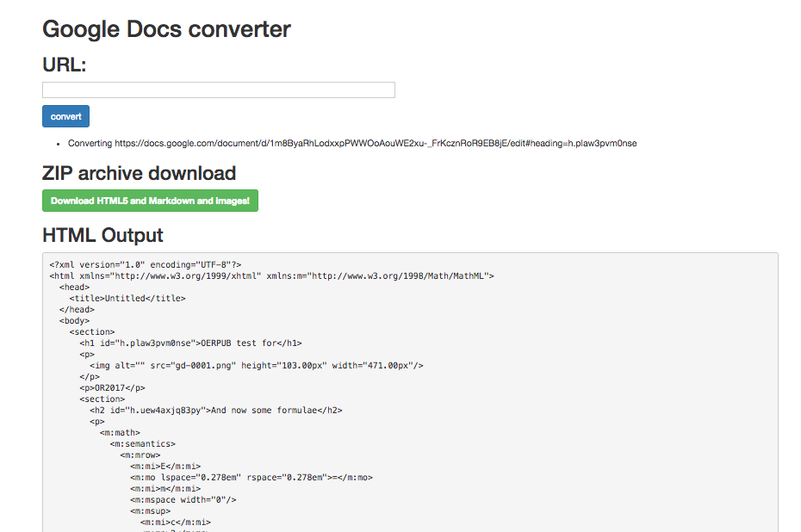Viewport: 801px width, 532px height.
Task: Click the h2 And now some formulae line
Action: pyautogui.click(x=216, y=411)
